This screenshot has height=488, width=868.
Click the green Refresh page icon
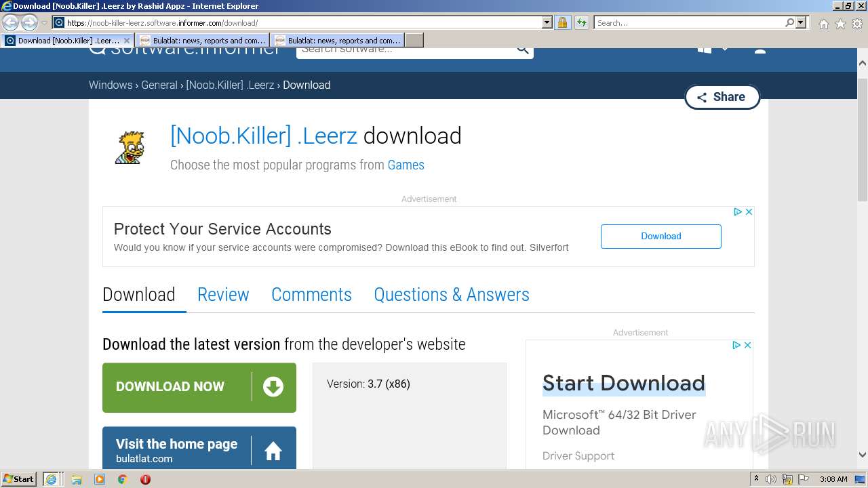[x=582, y=22]
